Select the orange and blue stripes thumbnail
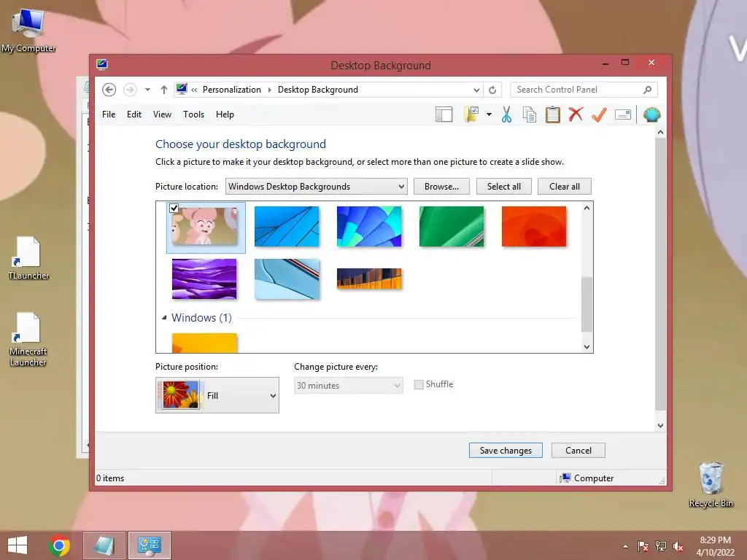747x560 pixels. 369,279
